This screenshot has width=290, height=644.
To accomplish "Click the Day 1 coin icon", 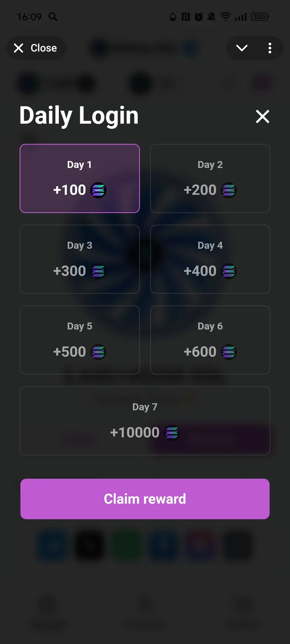I will (x=98, y=190).
